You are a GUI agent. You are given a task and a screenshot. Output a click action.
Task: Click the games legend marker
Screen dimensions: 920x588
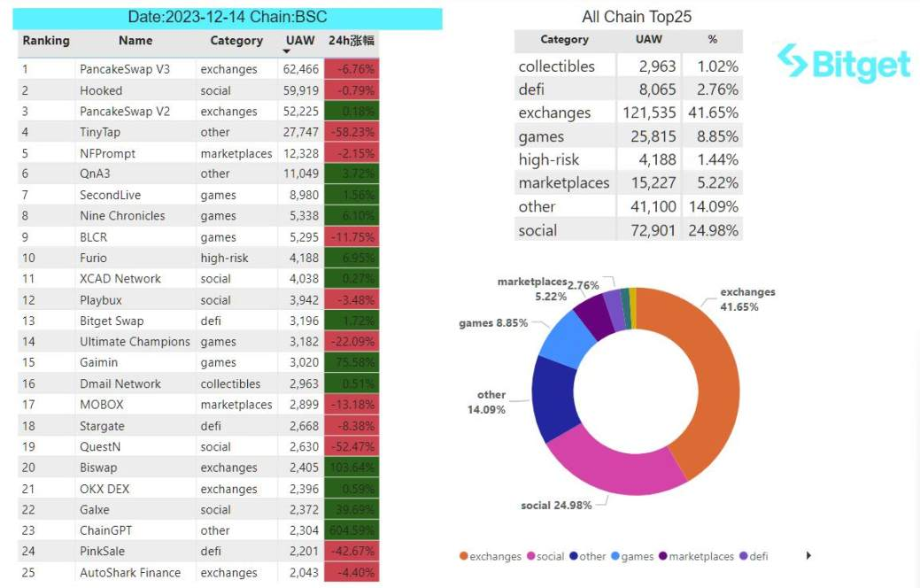[x=615, y=556]
